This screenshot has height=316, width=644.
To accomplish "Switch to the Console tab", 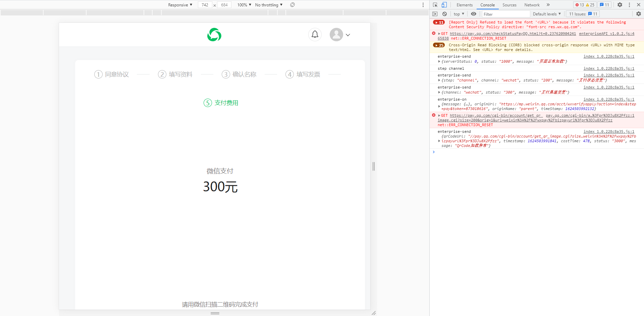I will (487, 5).
